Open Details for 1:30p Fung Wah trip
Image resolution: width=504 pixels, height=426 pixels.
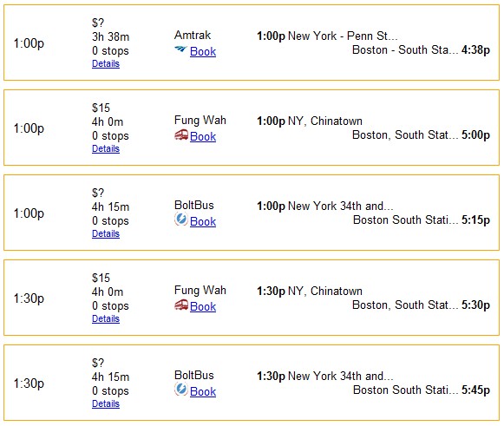click(106, 318)
